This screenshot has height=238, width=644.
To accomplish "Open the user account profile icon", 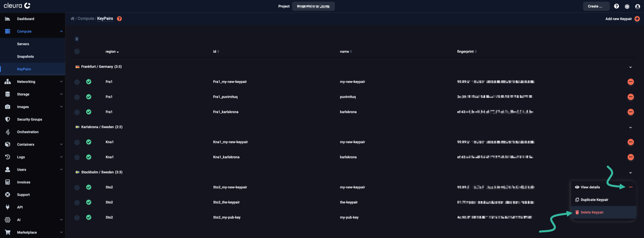I will point(637,6).
